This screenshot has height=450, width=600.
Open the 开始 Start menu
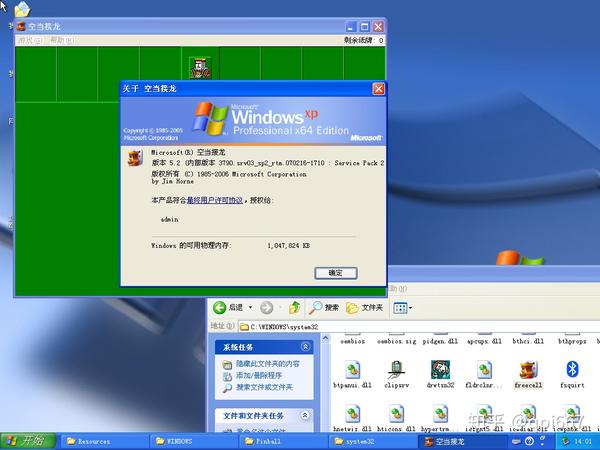(x=28, y=441)
